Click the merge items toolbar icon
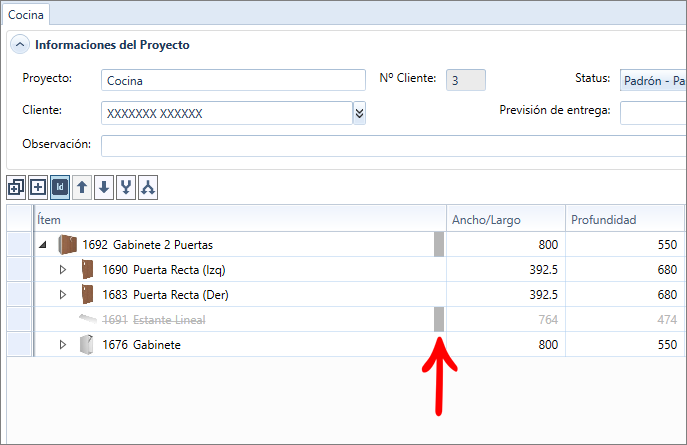This screenshot has width=687, height=445. 126,188
